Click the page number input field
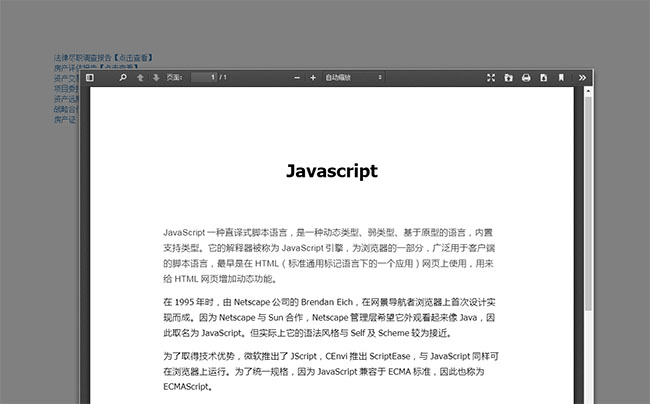Viewport: 650px width, 404px height. pyautogui.click(x=203, y=77)
